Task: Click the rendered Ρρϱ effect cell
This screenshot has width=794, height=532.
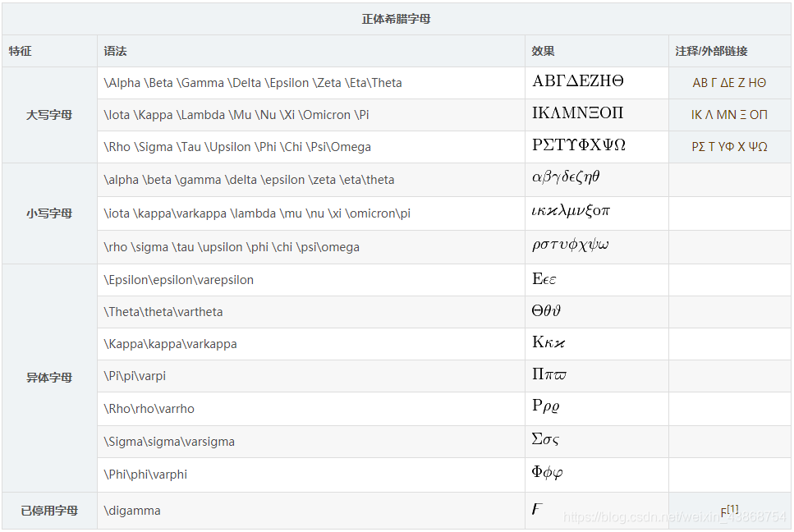Action: pyautogui.click(x=596, y=409)
